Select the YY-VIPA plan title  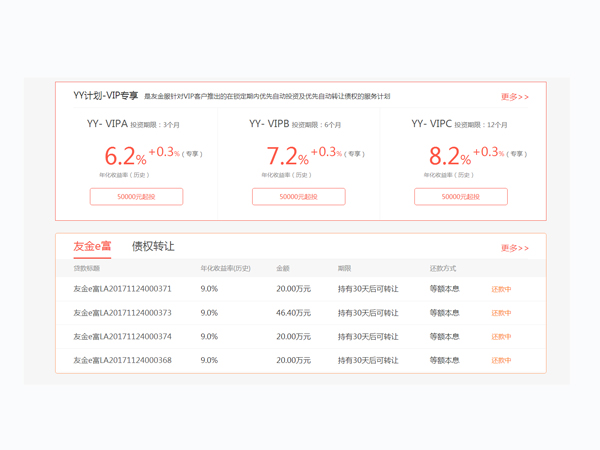pyautogui.click(x=107, y=124)
